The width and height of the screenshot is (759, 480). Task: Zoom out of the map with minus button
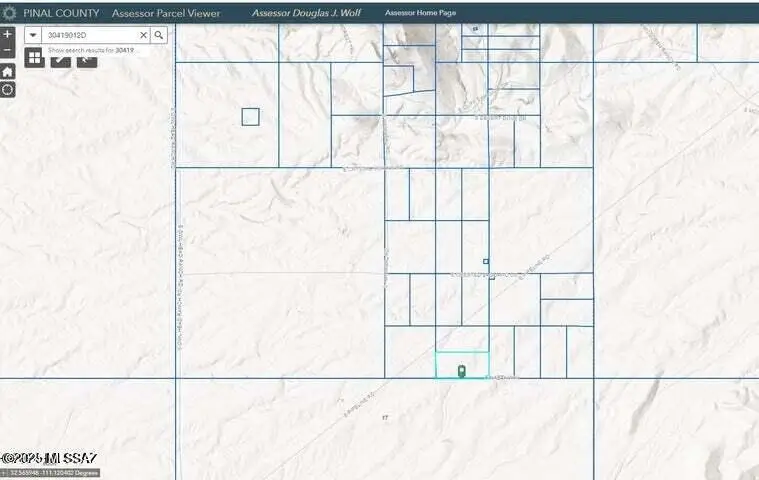pos(7,50)
